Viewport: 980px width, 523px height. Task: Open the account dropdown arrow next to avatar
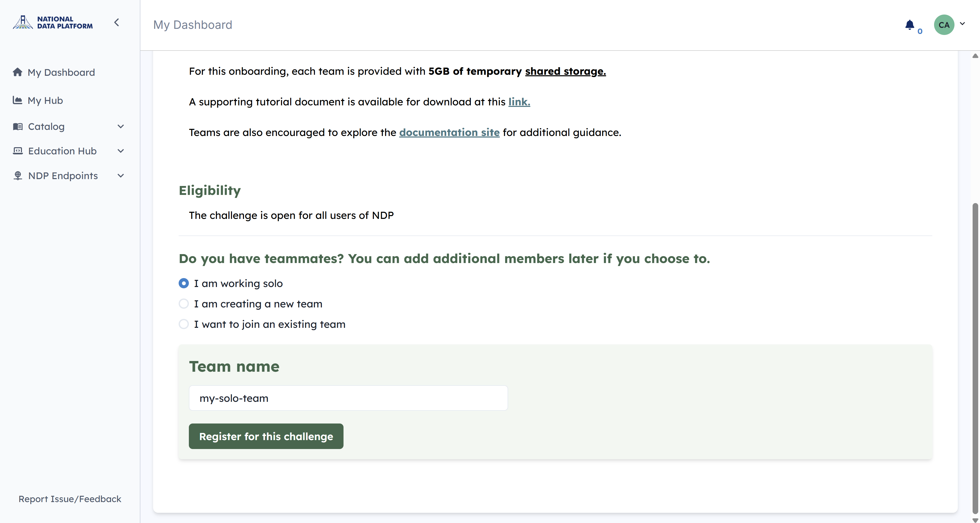pos(962,23)
